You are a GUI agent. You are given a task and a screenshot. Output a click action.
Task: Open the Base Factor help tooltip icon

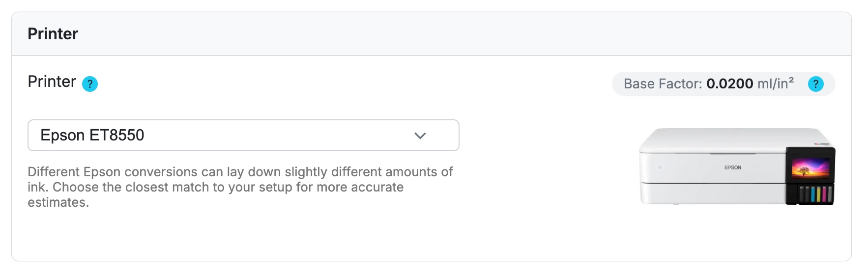[x=815, y=84]
